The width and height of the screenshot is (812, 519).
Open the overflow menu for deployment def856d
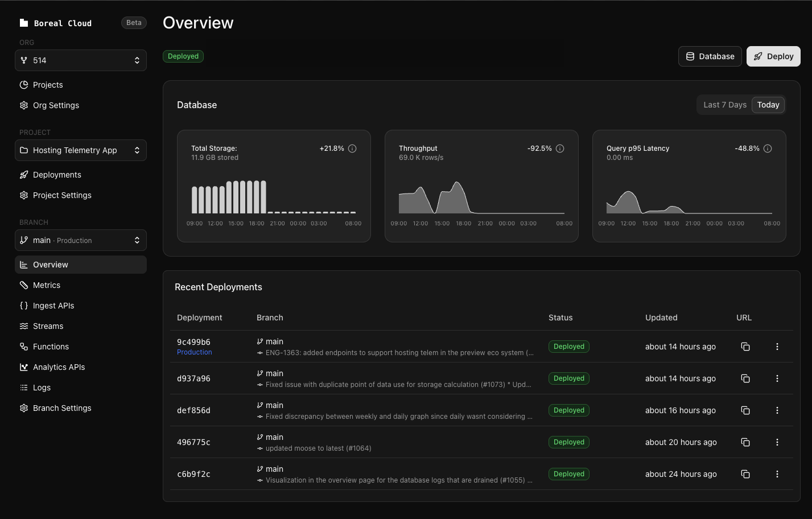click(x=777, y=410)
